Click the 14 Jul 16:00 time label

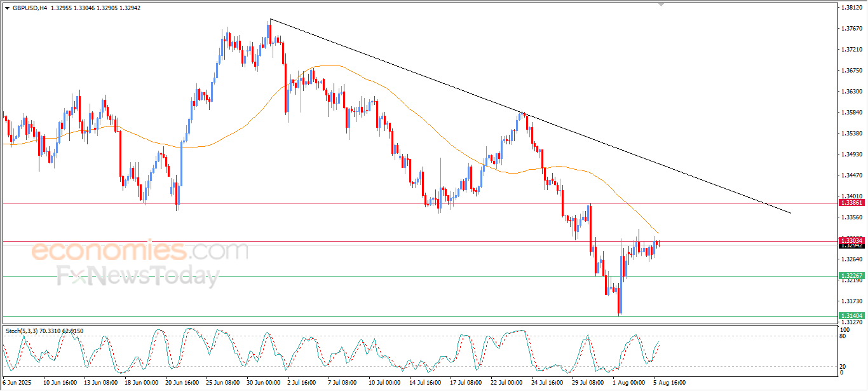pos(426,383)
